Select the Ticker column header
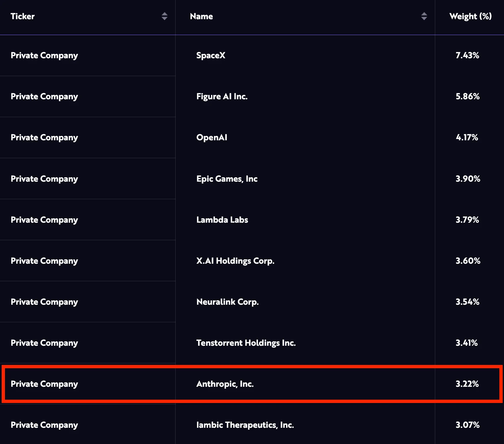The height and width of the screenshot is (444, 504). coord(22,16)
